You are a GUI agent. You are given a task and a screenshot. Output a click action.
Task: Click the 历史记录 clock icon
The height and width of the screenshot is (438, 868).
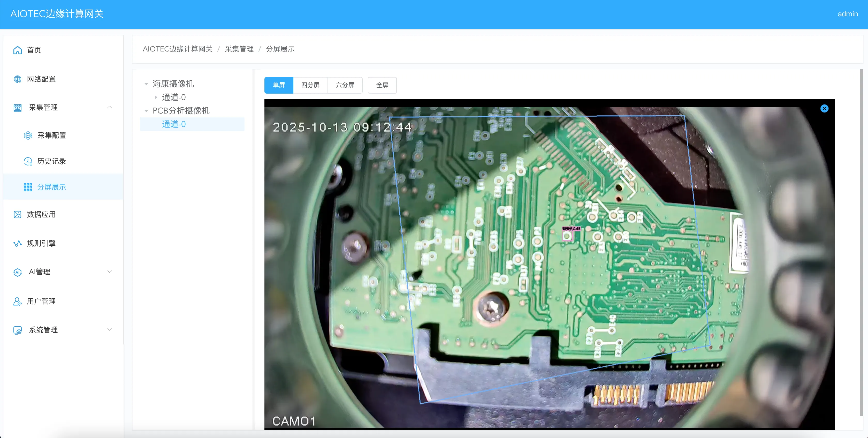pyautogui.click(x=28, y=161)
